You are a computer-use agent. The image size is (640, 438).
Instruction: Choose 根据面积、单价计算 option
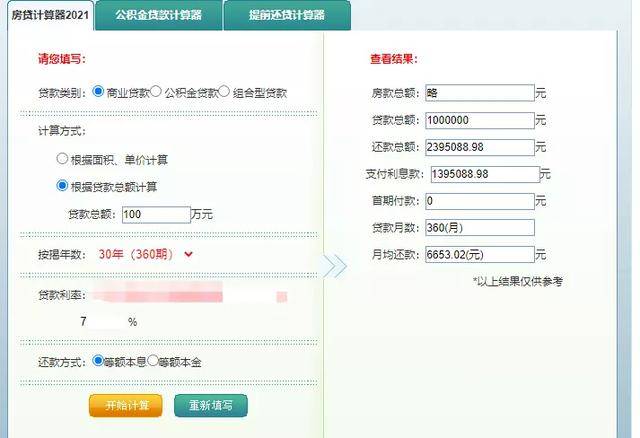tap(62, 158)
